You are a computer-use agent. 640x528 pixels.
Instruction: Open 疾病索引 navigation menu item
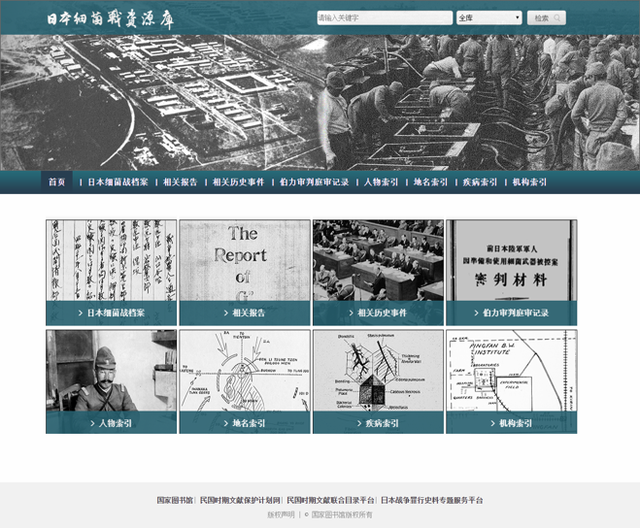481,183
